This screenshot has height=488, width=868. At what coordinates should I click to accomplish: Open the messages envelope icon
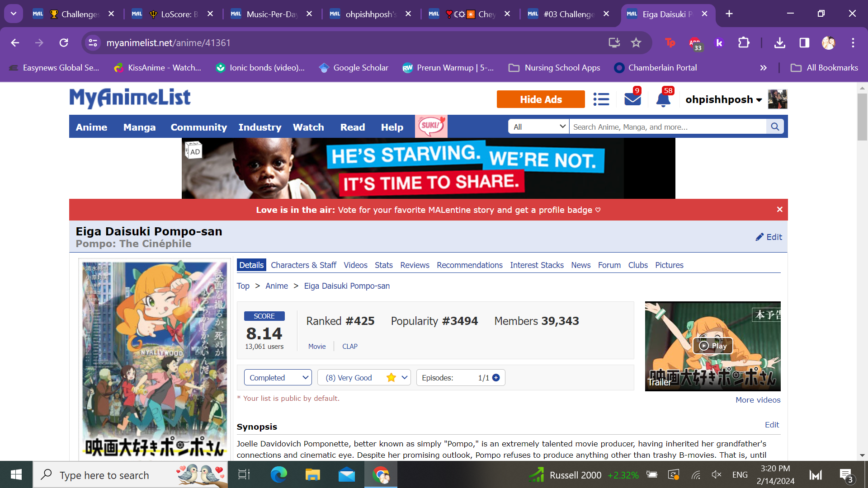click(632, 99)
